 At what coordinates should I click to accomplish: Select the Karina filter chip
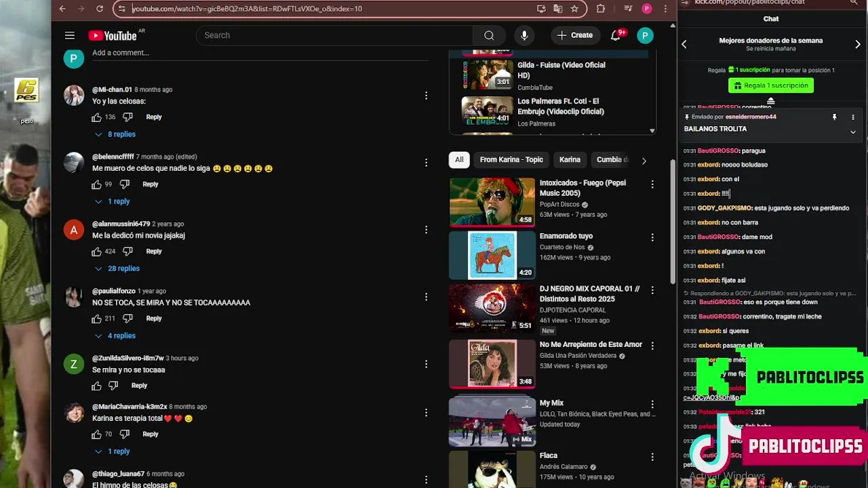pyautogui.click(x=570, y=160)
